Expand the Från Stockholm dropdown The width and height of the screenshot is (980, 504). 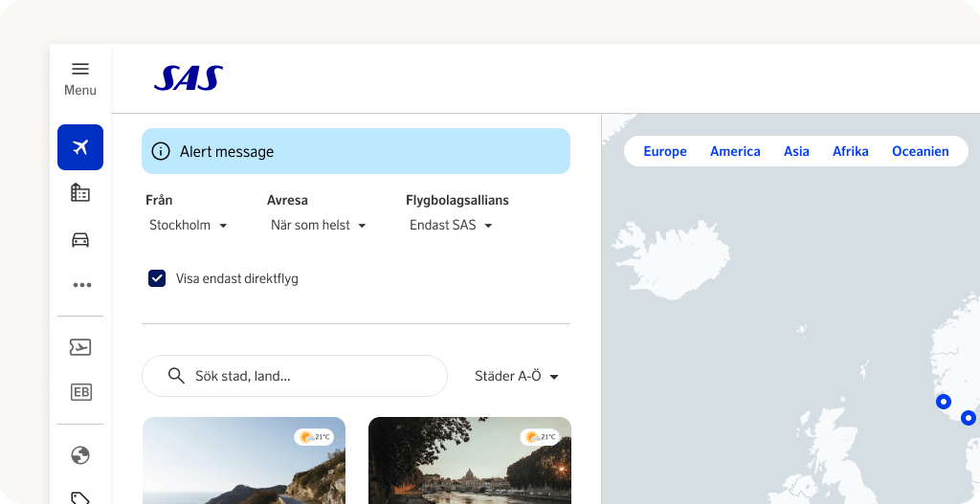tap(189, 226)
